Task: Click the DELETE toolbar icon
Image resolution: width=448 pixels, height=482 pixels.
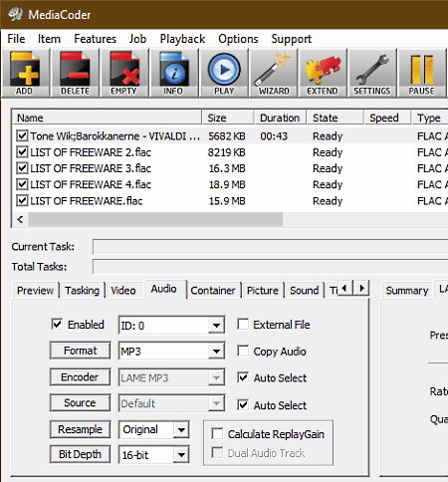Action: [75, 73]
